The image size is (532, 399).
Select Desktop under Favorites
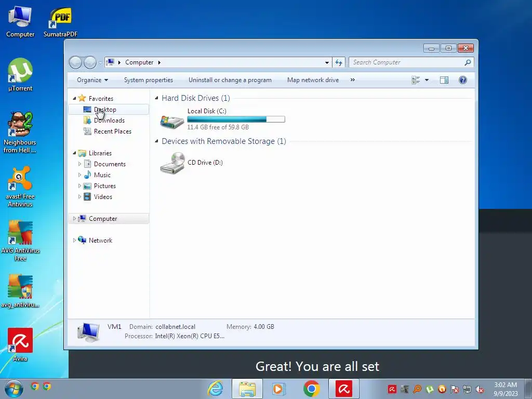point(109,110)
